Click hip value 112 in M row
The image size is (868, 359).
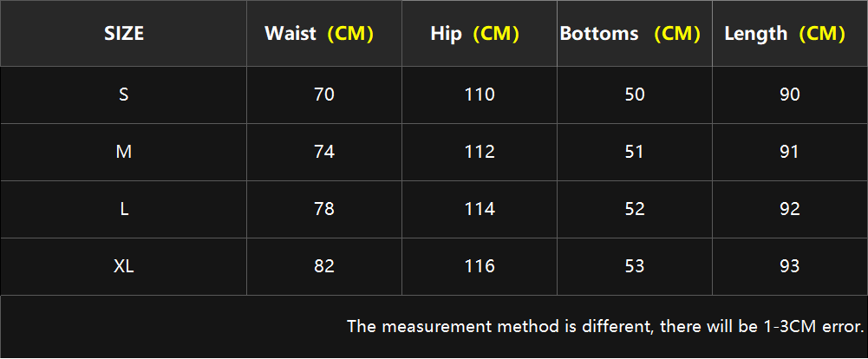tap(480, 152)
